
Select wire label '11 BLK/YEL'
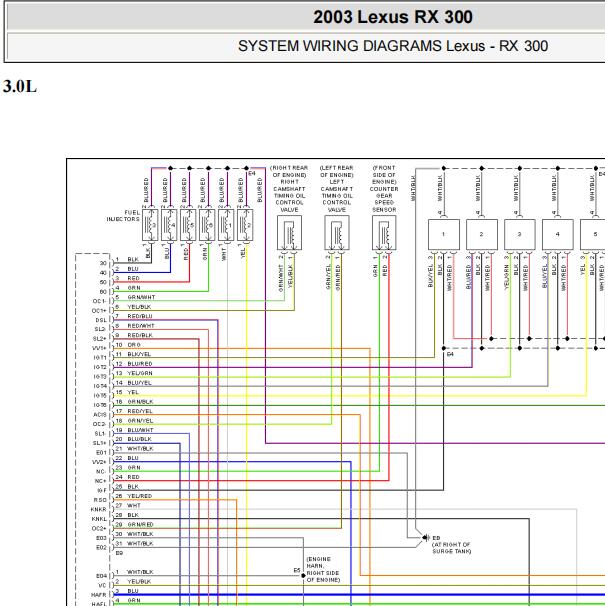133,354
